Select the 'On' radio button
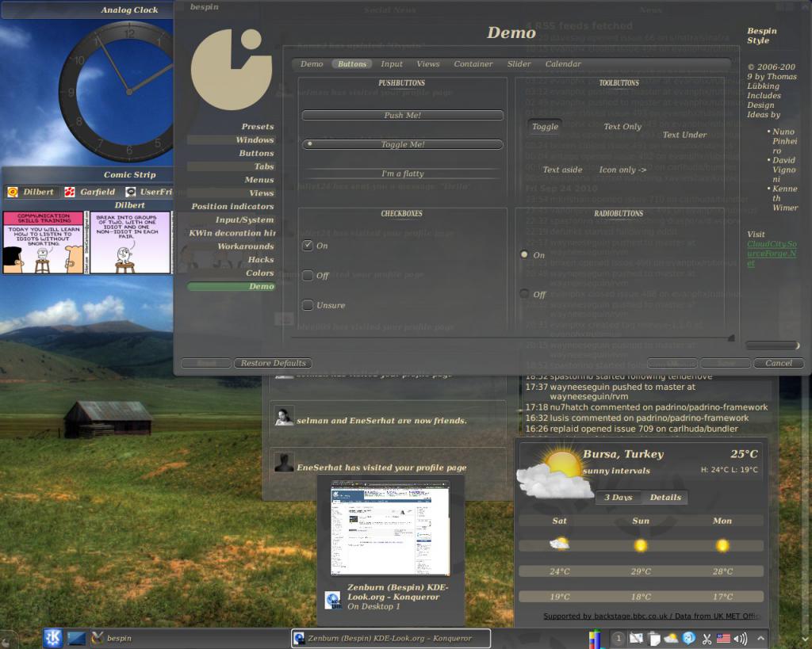This screenshot has width=812, height=649. (524, 254)
